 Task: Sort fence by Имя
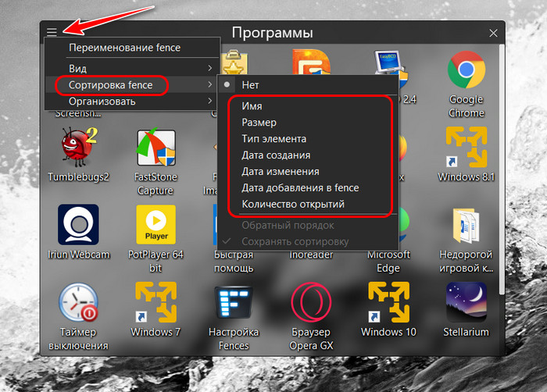[x=308, y=106]
